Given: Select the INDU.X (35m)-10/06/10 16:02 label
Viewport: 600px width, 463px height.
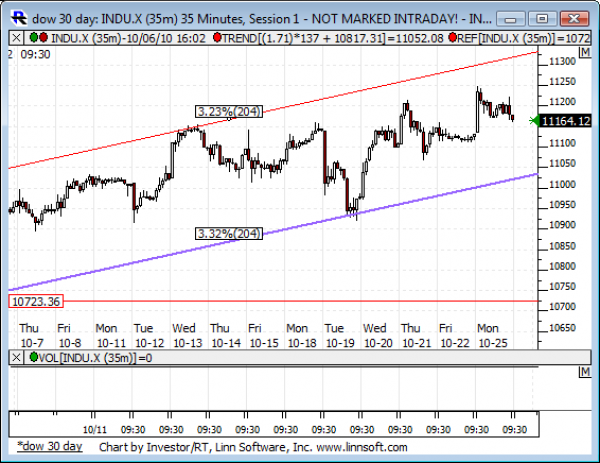Looking at the screenshot, I should coord(128,38).
